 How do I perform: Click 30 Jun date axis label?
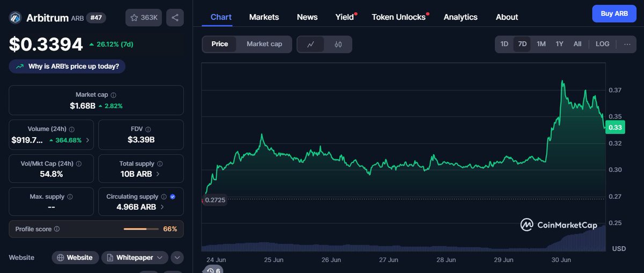click(x=560, y=260)
